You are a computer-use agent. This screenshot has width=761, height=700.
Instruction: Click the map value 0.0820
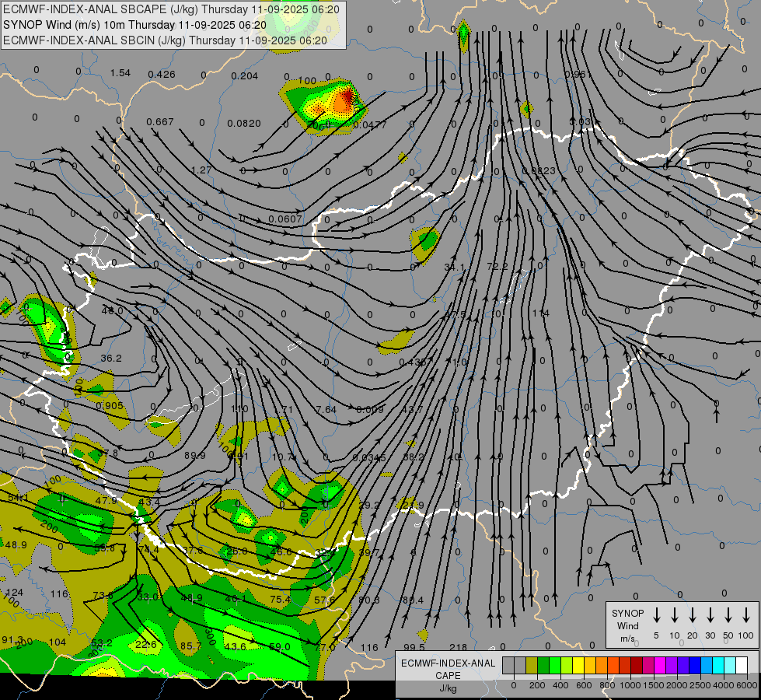tap(244, 124)
